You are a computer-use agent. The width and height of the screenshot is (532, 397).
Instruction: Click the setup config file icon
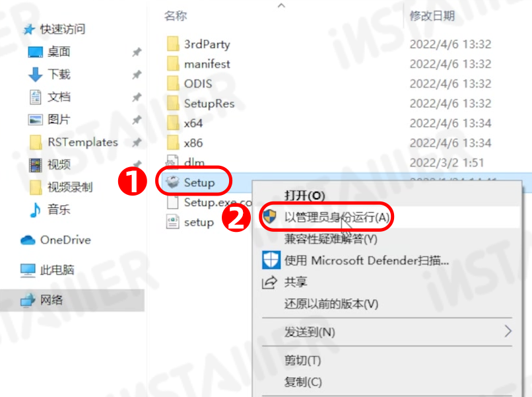[x=173, y=222]
